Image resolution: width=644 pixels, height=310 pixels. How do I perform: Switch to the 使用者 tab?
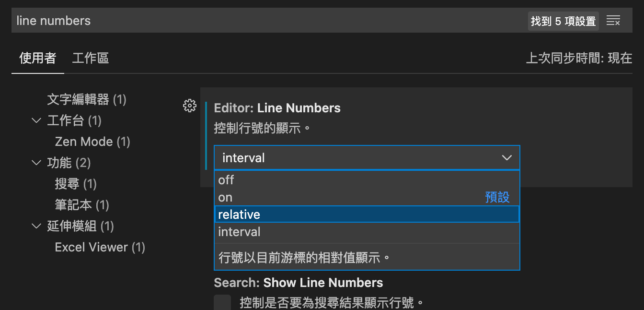(37, 59)
